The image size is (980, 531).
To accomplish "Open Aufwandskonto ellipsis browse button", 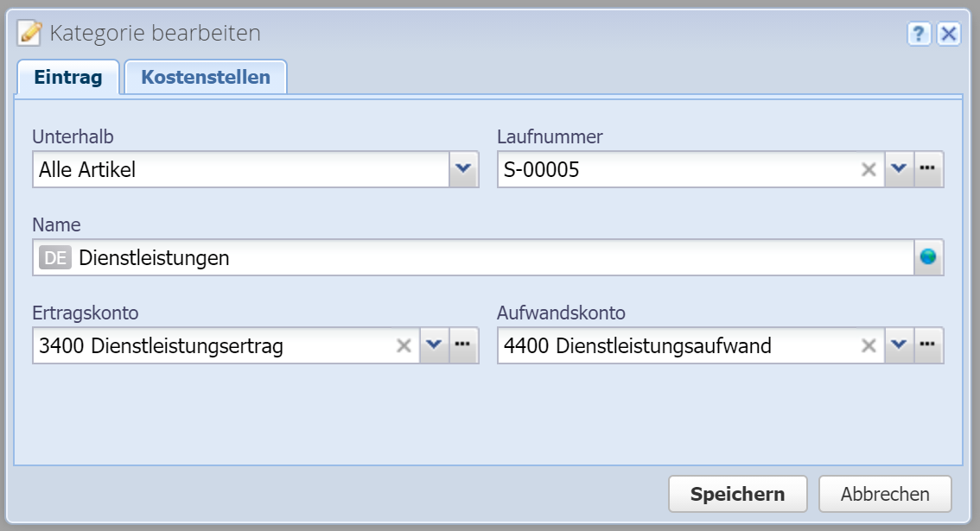I will click(929, 346).
